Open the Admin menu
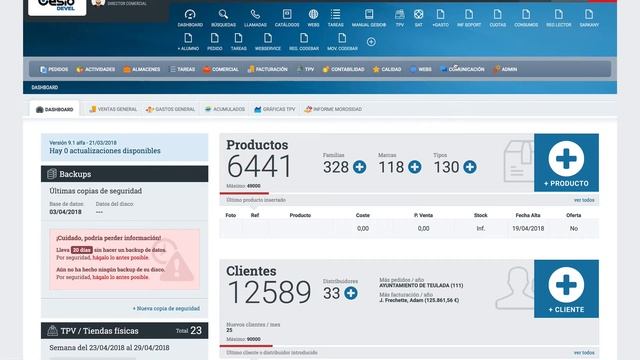 [x=505, y=69]
